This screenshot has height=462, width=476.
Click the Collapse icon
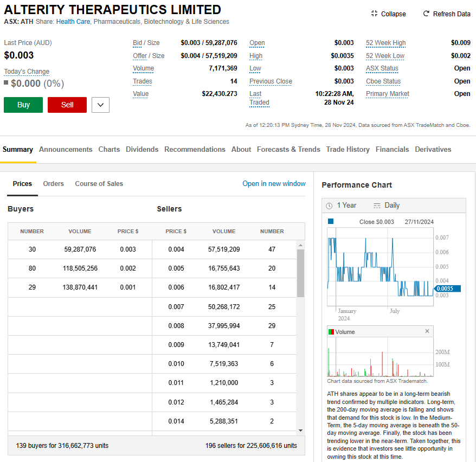(374, 14)
